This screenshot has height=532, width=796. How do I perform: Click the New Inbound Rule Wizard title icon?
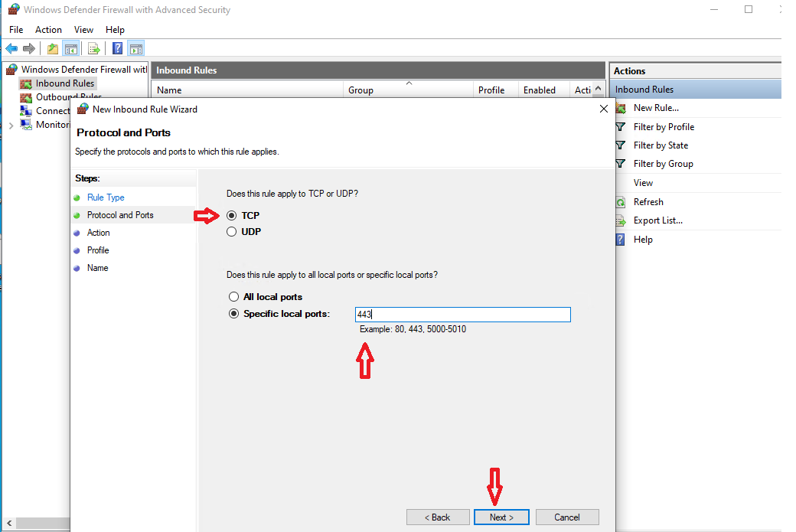(x=83, y=109)
